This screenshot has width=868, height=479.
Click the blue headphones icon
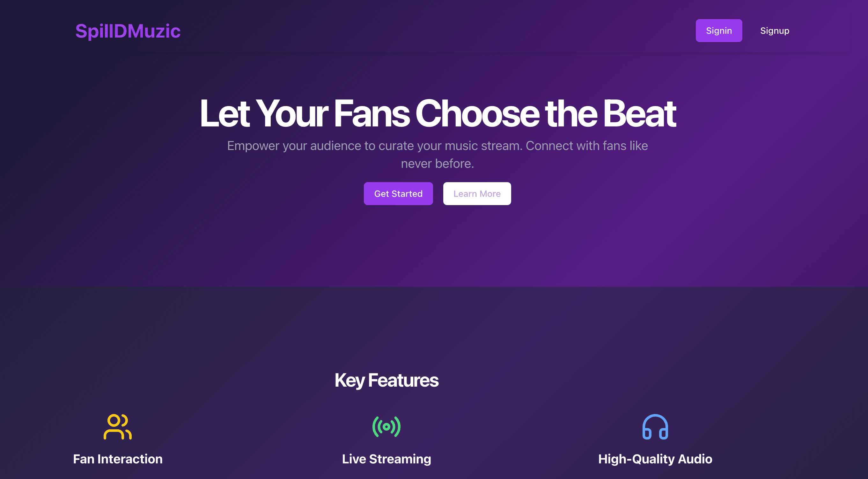[x=655, y=426]
